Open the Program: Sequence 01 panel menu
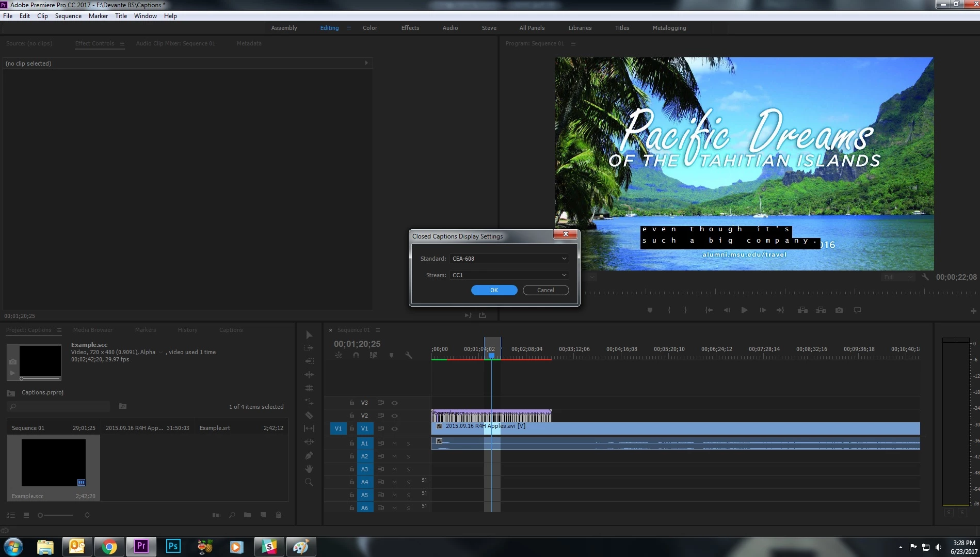 coord(573,44)
